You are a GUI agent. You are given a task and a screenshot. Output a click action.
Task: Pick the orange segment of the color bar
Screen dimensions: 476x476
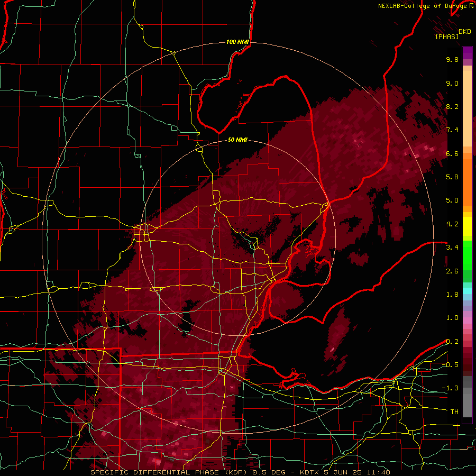[467, 183]
